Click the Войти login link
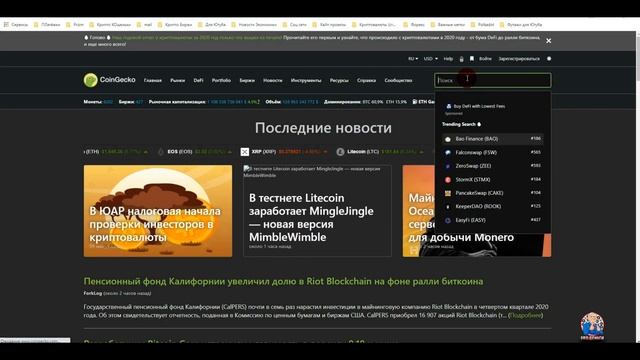This screenshot has height=360, width=640. pos(485,59)
